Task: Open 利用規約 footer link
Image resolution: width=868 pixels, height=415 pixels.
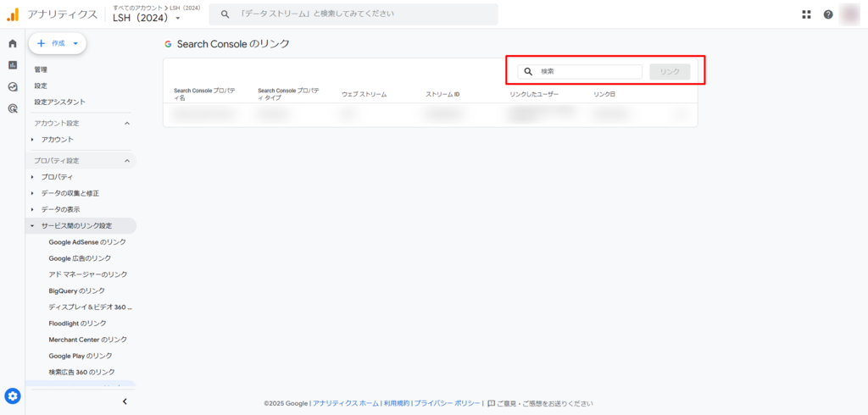Action: click(397, 403)
